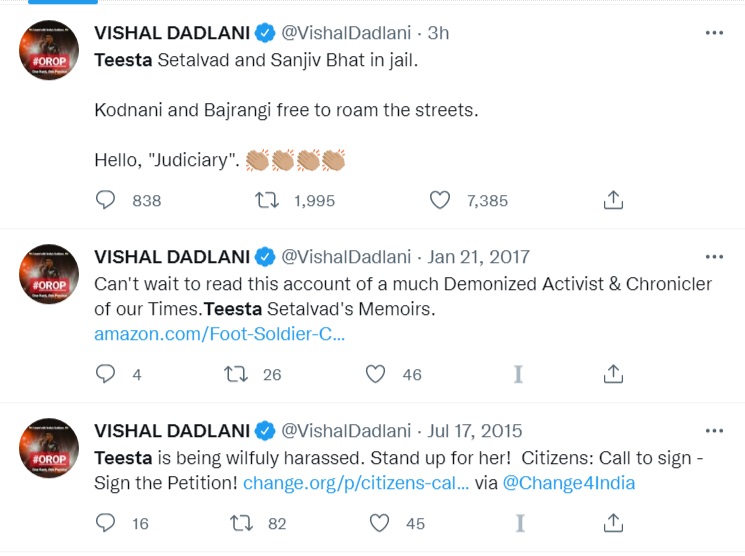
Task: Like the tweet with 7,385 likes
Action: [x=440, y=200]
